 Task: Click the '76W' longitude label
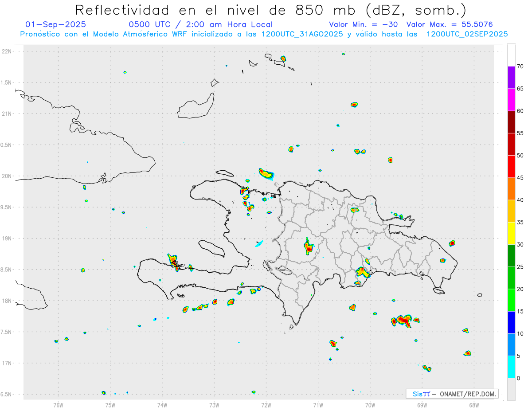click(x=58, y=404)
